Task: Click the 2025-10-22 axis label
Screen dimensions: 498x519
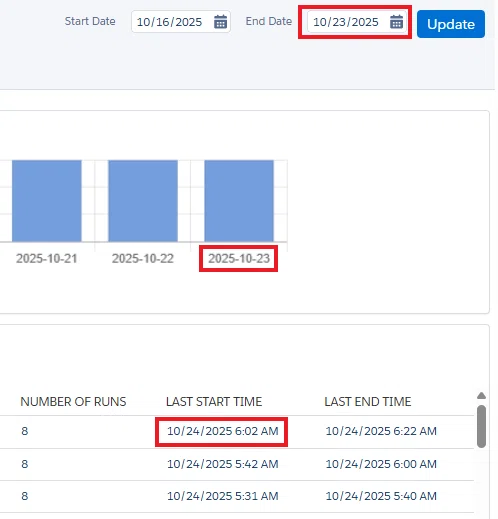Action: click(143, 259)
